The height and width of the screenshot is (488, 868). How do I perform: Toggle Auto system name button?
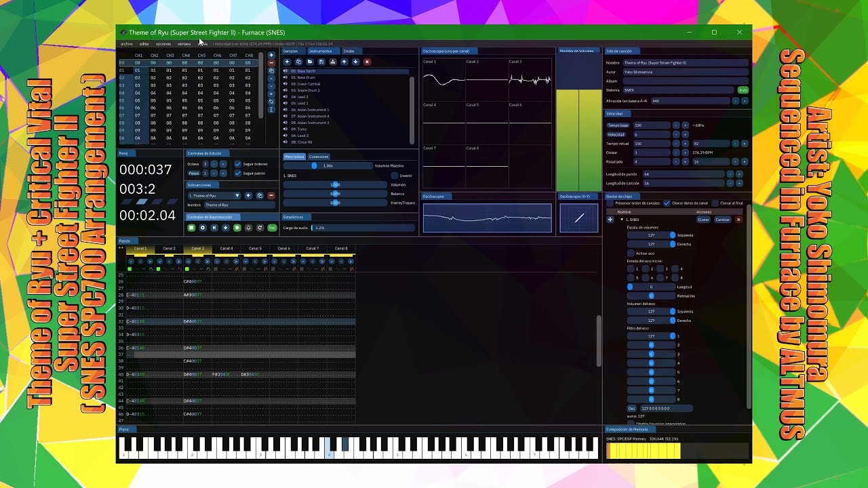click(x=743, y=90)
